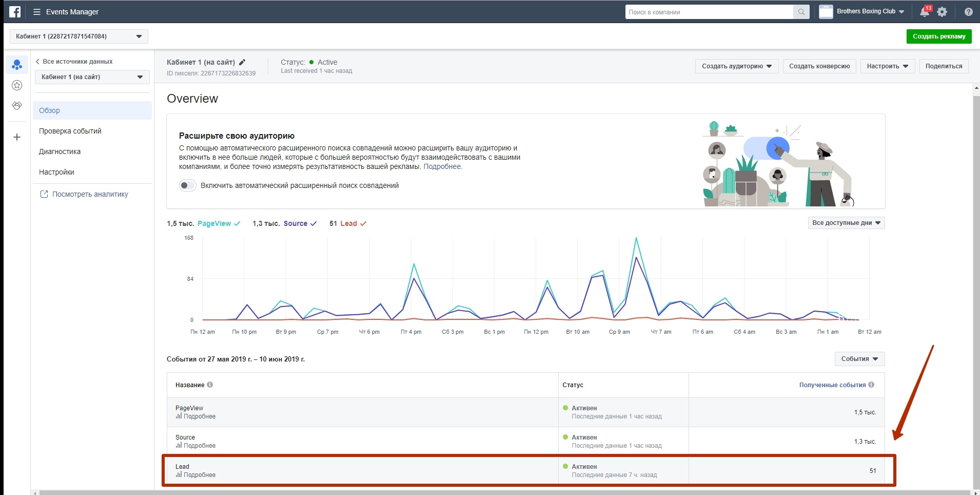Click the search magnifier button

coord(801,12)
